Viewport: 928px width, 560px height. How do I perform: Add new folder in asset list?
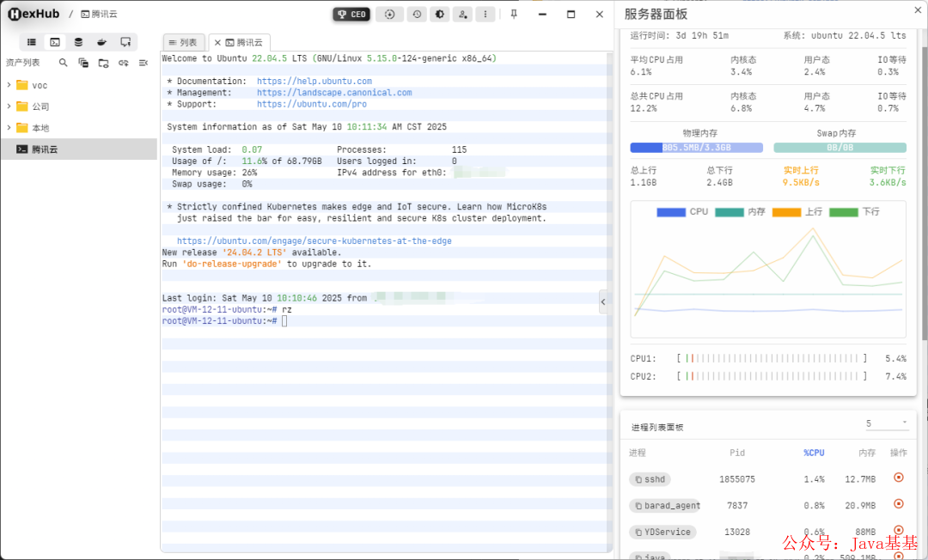click(x=104, y=63)
